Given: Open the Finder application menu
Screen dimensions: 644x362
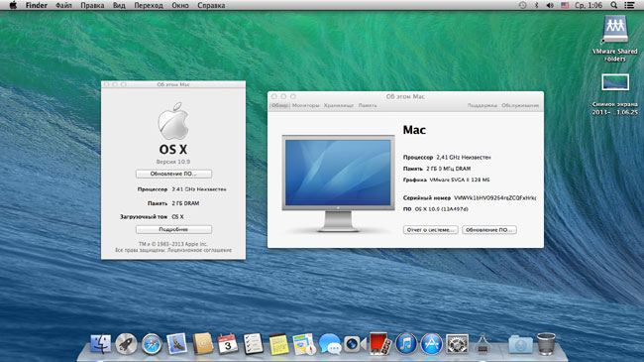Looking at the screenshot, I should [x=36, y=5].
